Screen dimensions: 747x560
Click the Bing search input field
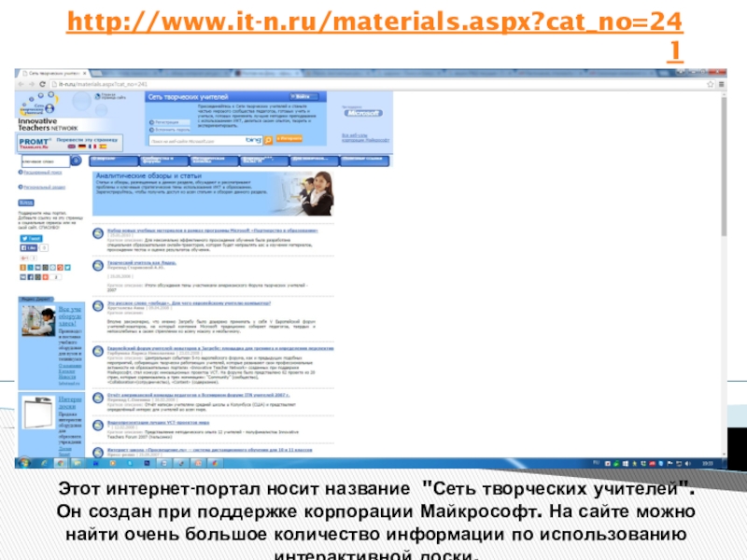coord(205,141)
